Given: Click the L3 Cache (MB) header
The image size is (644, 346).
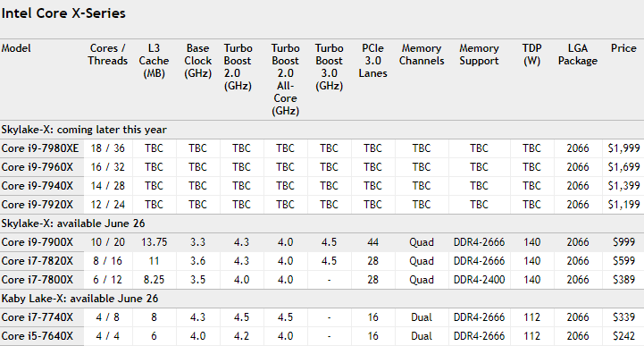Looking at the screenshot, I should point(154,61).
